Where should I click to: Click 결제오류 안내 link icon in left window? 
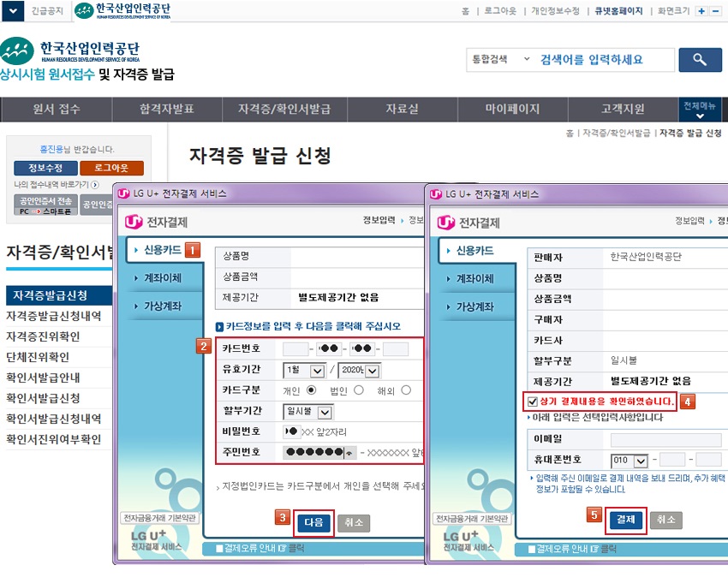[x=282, y=549]
